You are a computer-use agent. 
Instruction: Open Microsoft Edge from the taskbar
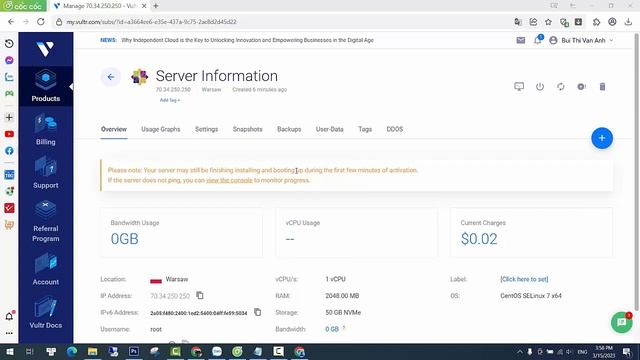pyautogui.click(x=72, y=351)
